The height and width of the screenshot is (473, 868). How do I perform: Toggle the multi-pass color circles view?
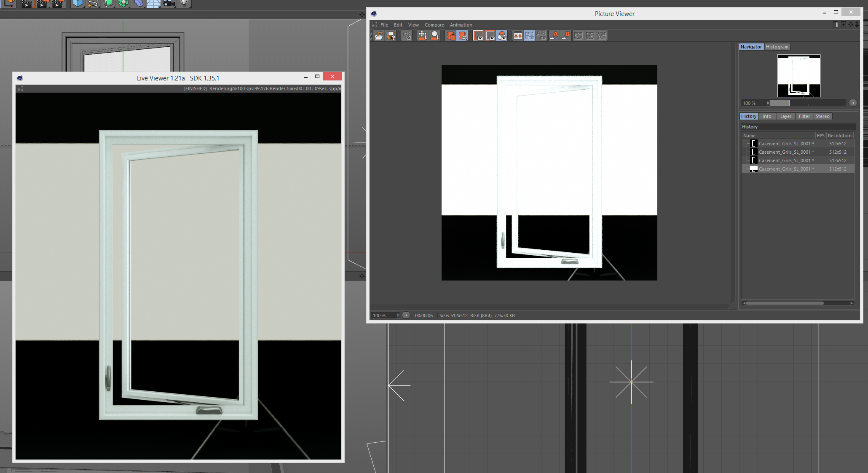tap(502, 36)
